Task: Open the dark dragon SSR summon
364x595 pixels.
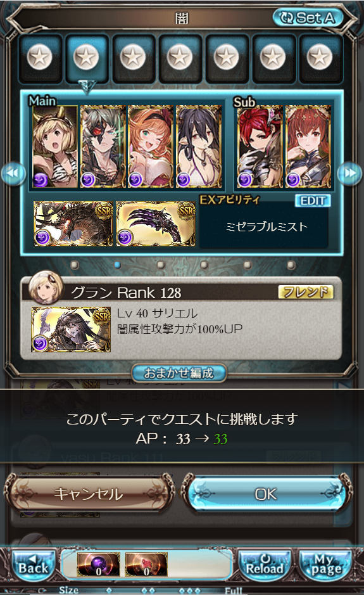Action: tap(73, 224)
